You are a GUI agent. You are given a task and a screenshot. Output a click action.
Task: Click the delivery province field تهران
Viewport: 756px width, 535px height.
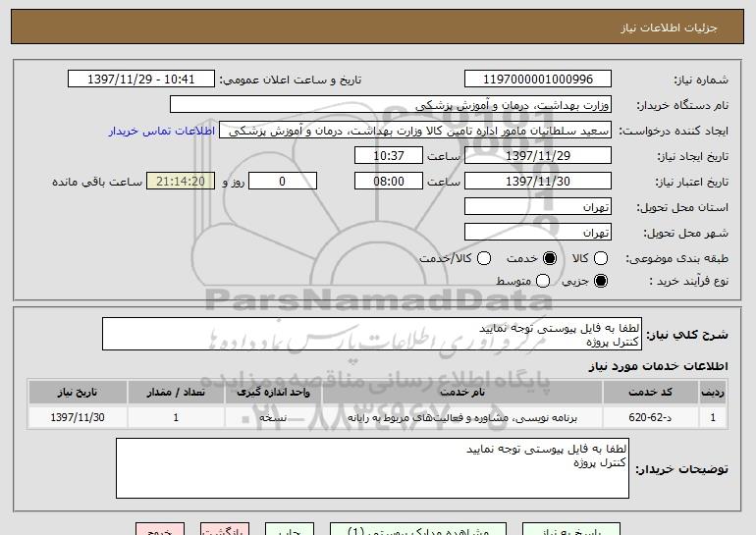click(538, 207)
